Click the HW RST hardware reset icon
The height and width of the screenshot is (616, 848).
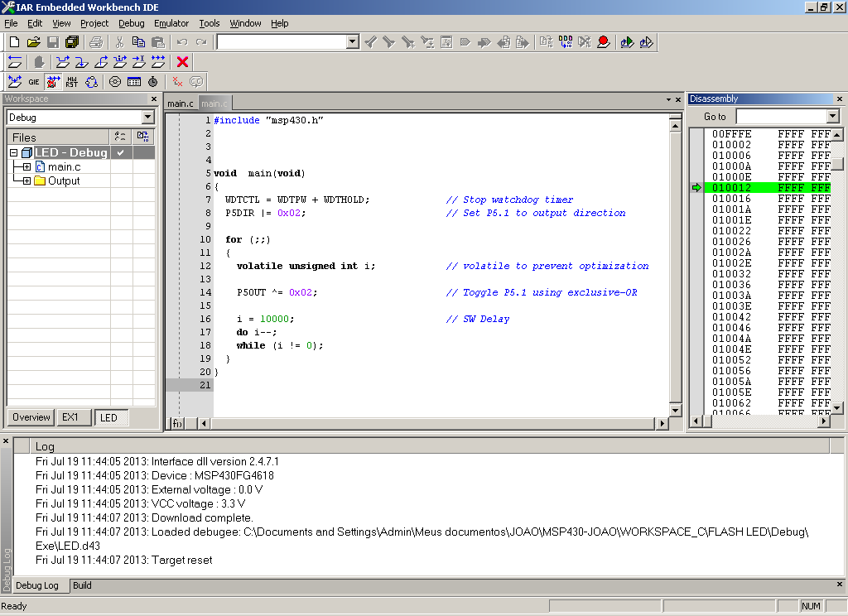pos(72,82)
